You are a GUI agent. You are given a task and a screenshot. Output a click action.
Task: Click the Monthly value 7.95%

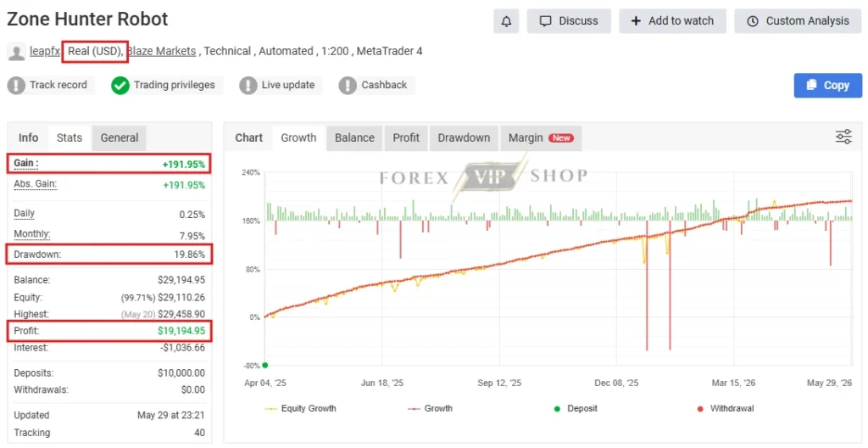pyautogui.click(x=192, y=235)
